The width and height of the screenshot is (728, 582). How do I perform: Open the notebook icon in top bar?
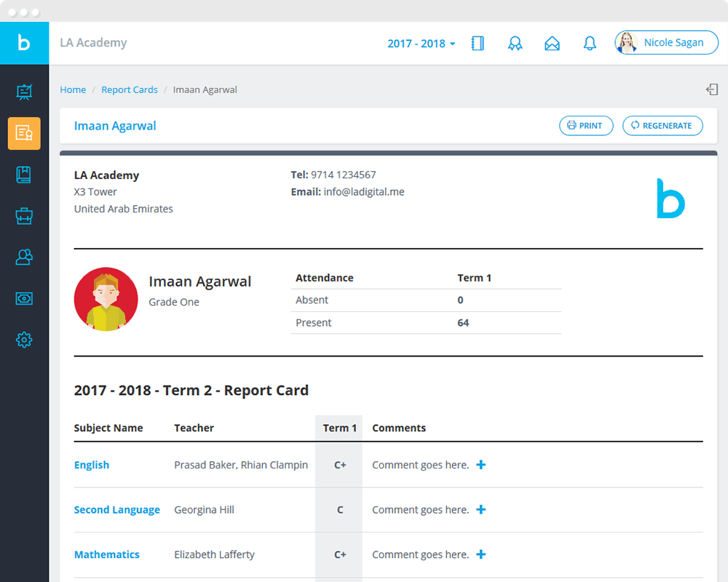(x=478, y=43)
